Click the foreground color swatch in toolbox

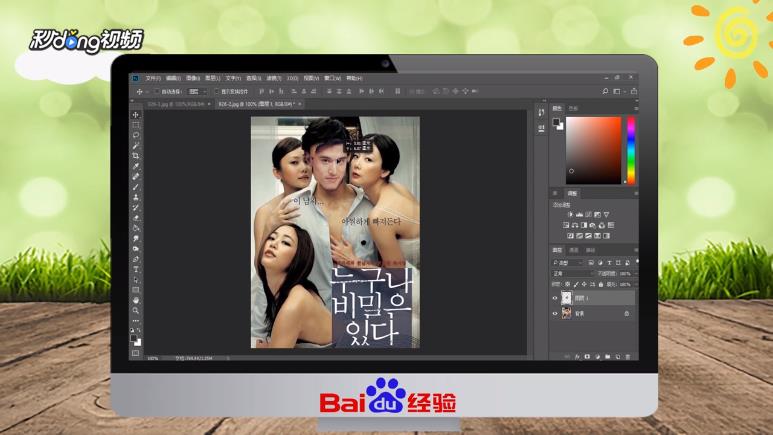[x=134, y=338]
